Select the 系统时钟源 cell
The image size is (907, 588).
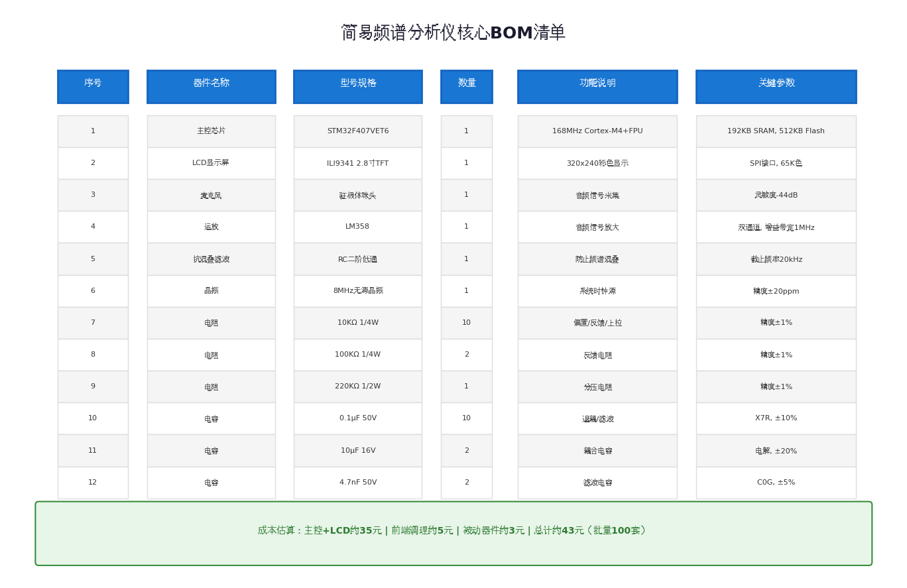pos(597,291)
